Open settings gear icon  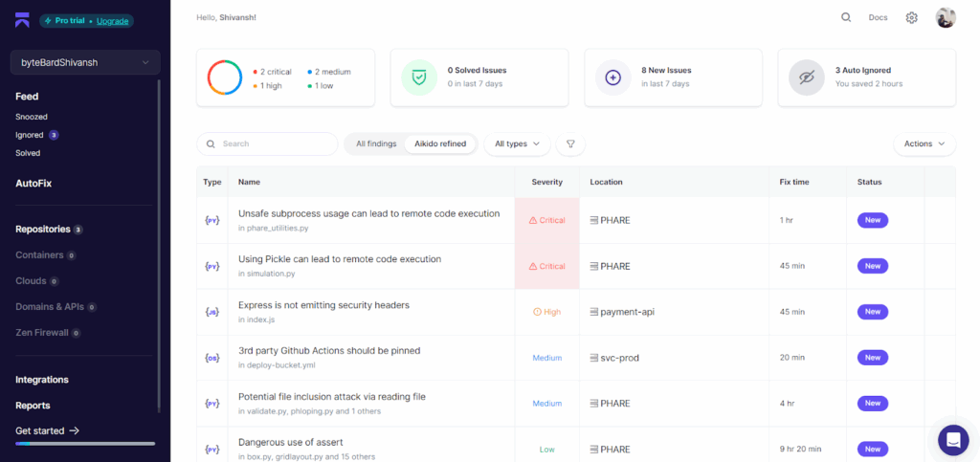[x=911, y=17]
